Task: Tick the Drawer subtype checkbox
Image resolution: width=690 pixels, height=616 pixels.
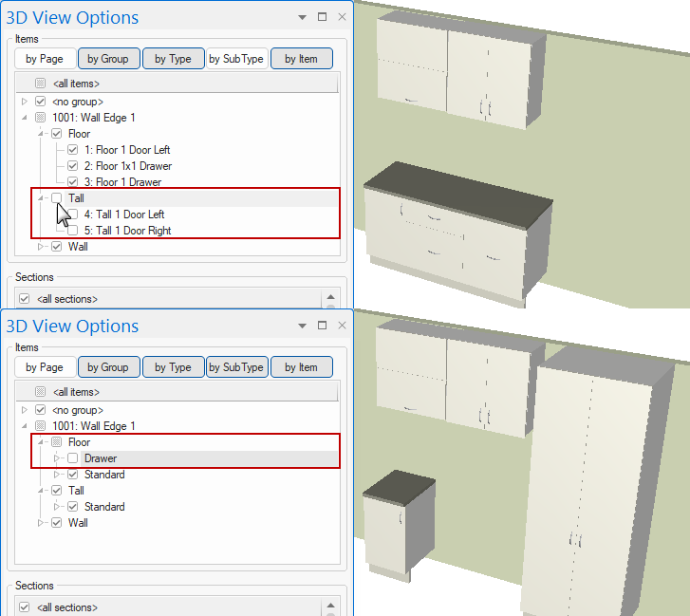Action: [x=73, y=458]
